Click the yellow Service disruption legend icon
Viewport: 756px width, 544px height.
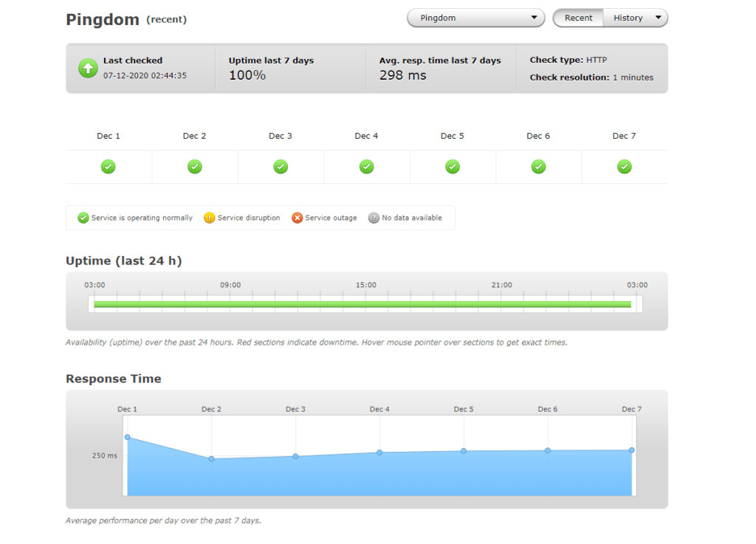coord(209,218)
